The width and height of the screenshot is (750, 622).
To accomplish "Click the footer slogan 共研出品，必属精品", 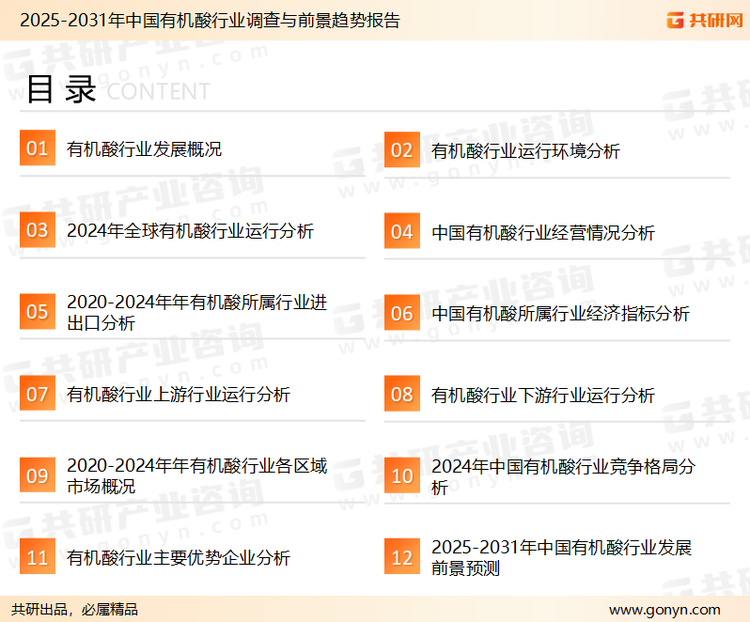I will (x=75, y=610).
